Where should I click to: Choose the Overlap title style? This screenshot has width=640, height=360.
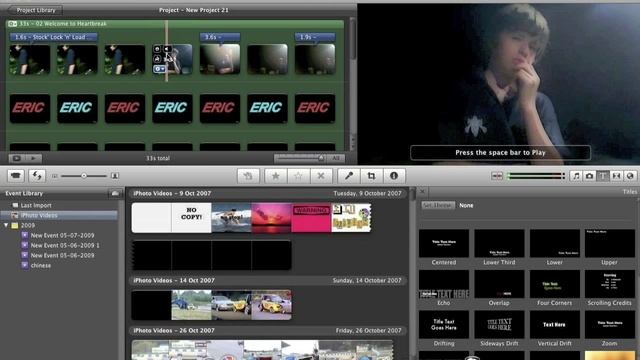pyautogui.click(x=499, y=288)
